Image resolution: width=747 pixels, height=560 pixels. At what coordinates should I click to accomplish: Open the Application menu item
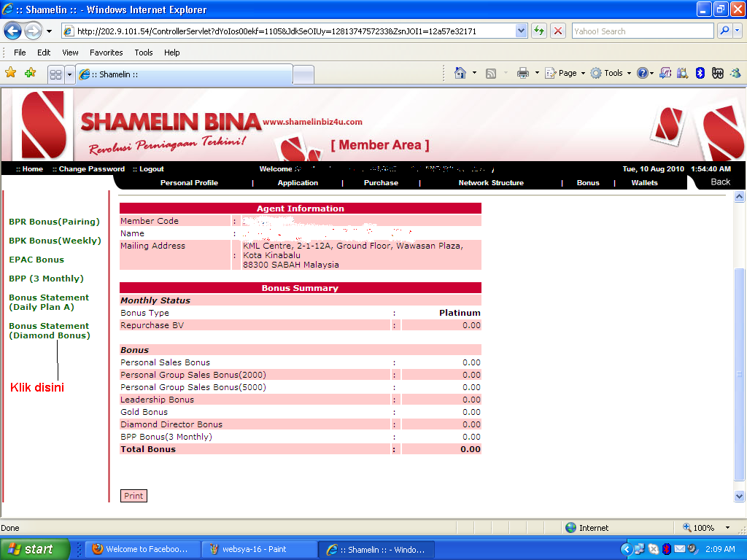click(x=298, y=183)
